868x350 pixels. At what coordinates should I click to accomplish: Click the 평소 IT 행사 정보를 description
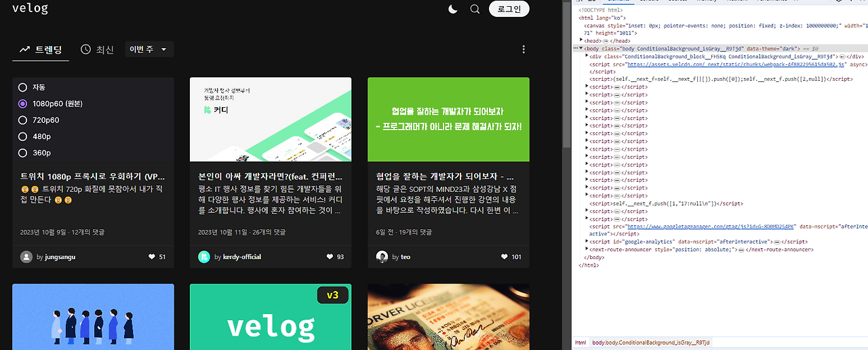click(271, 200)
